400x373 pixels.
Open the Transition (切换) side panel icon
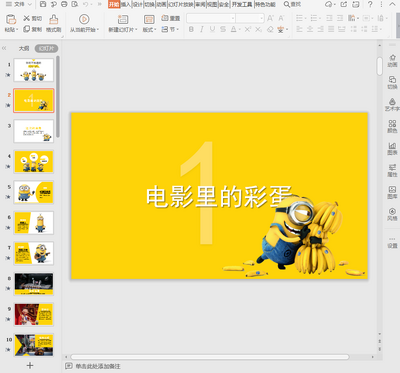coord(392,80)
